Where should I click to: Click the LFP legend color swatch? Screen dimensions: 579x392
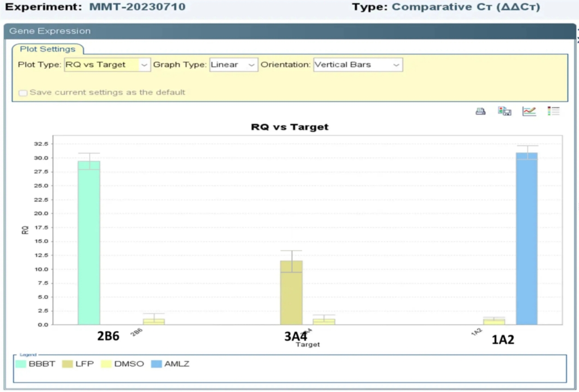point(67,364)
